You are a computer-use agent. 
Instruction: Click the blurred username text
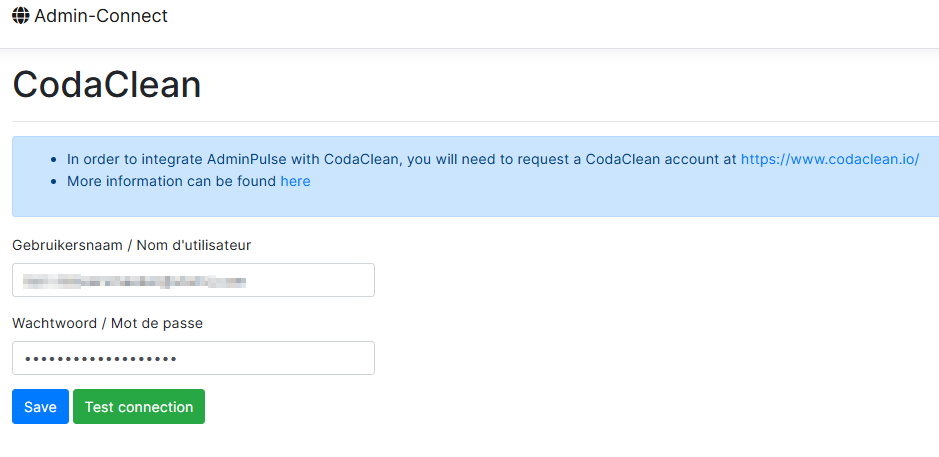coord(135,280)
